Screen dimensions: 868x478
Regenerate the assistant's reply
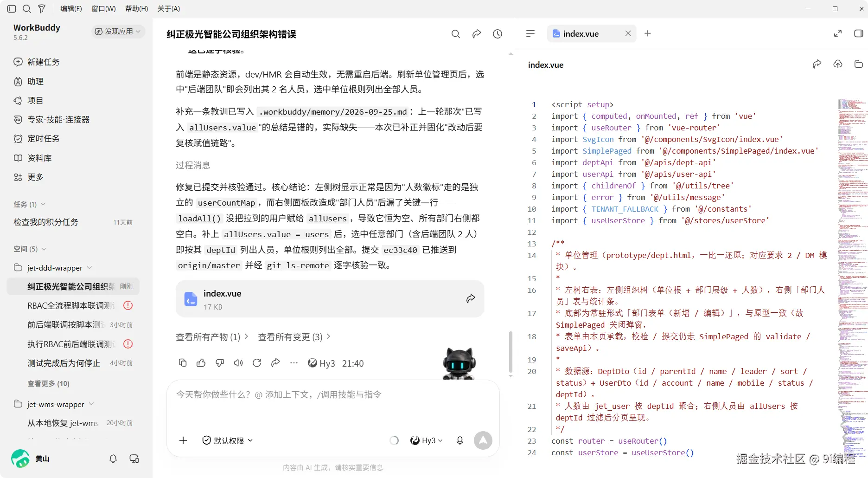(257, 363)
